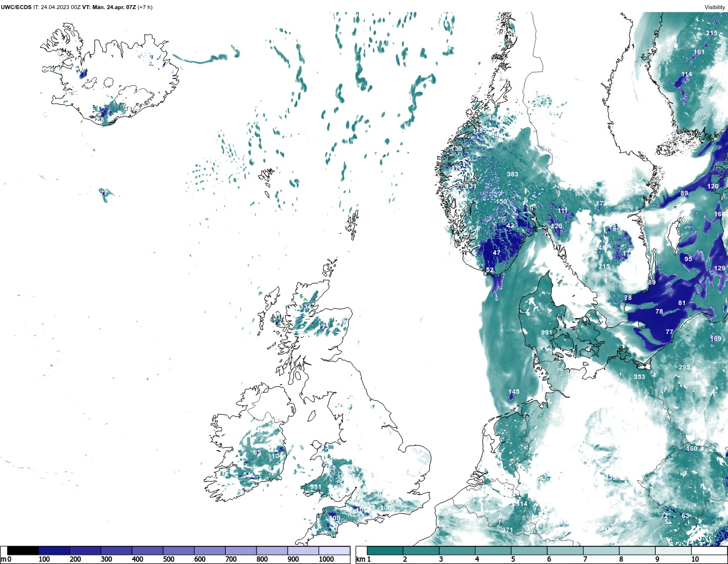Image resolution: width=728 pixels, height=564 pixels.
Task: Click the 991 value over Denmark
Action: coord(547,333)
